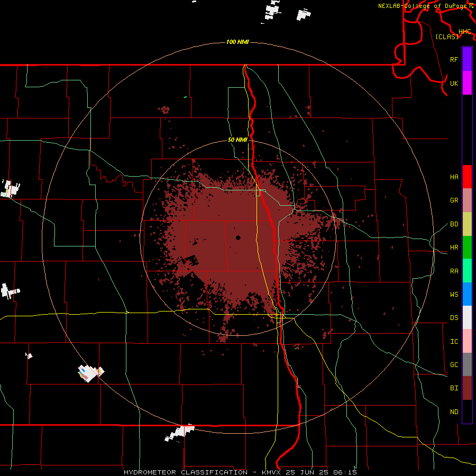Click the HA legend label
476x476 pixels.
454,177
